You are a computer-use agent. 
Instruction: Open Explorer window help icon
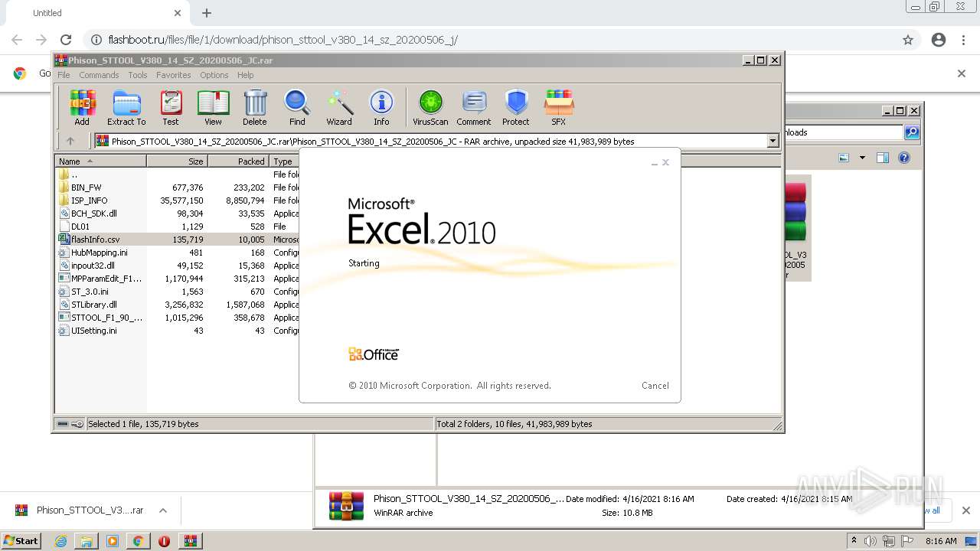[904, 158]
